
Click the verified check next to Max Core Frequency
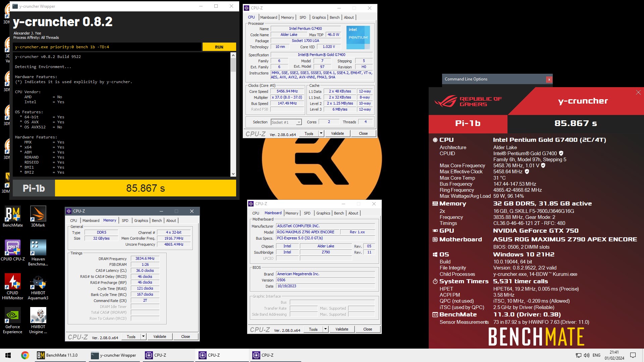tap(543, 166)
